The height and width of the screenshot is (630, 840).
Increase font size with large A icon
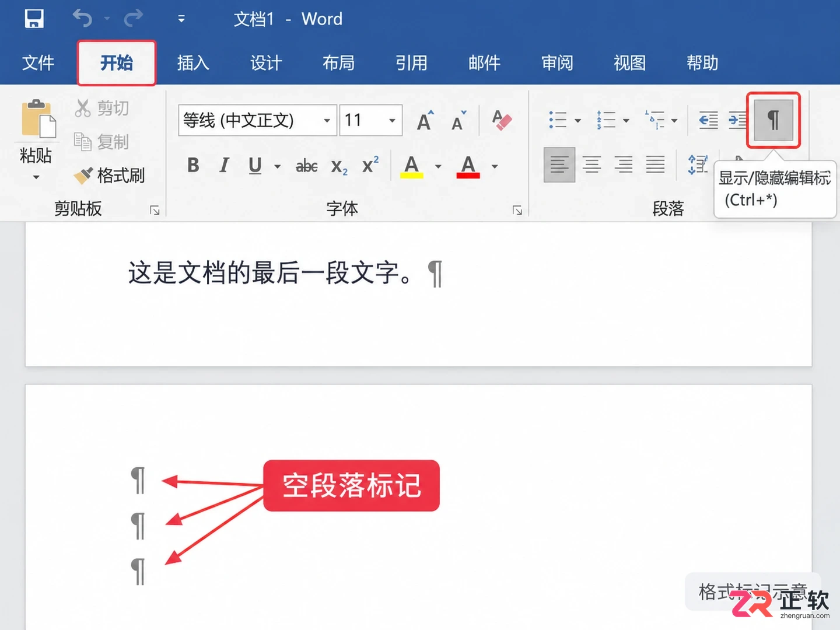426,120
